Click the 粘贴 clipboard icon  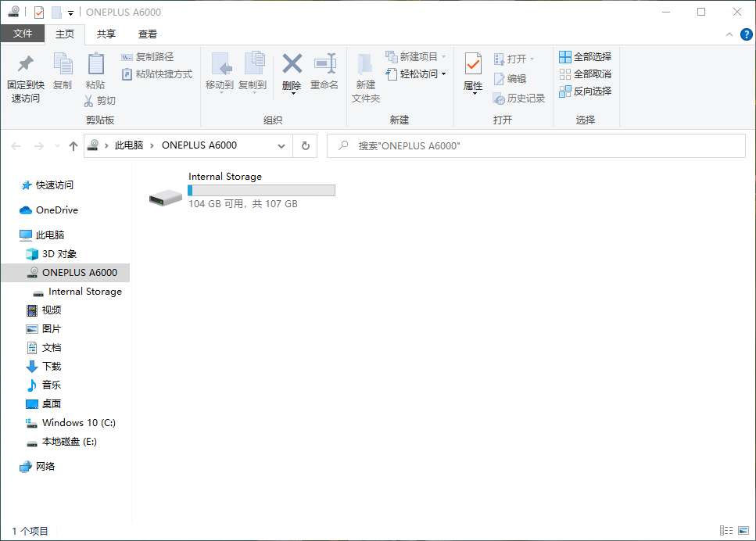click(x=95, y=64)
